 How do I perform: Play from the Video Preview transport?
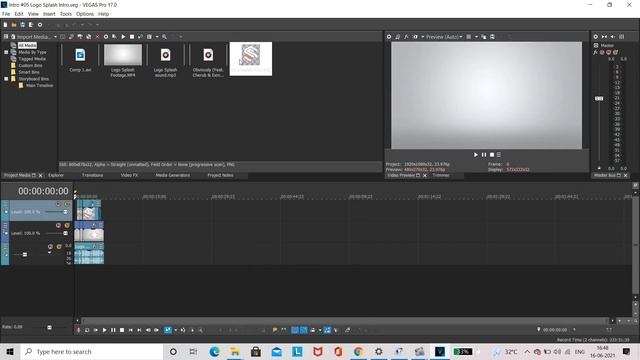[476, 155]
